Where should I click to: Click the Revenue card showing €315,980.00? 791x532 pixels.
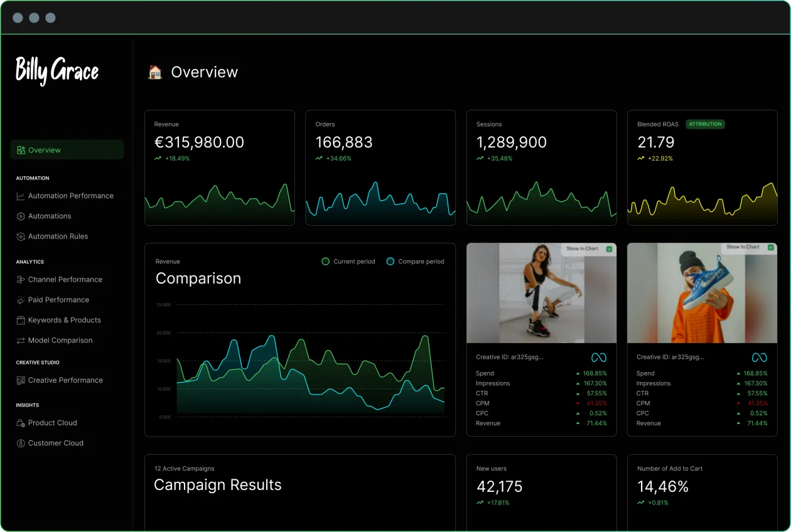point(219,168)
